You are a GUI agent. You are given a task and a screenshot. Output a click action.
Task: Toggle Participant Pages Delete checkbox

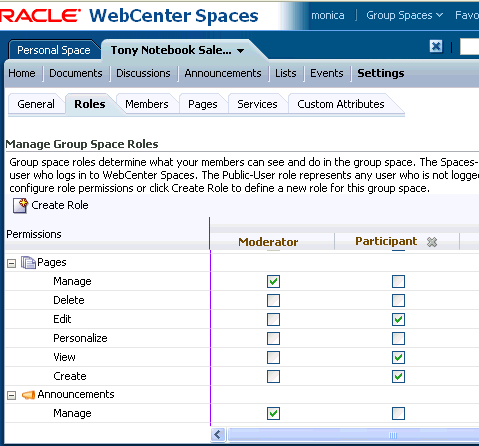point(398,300)
